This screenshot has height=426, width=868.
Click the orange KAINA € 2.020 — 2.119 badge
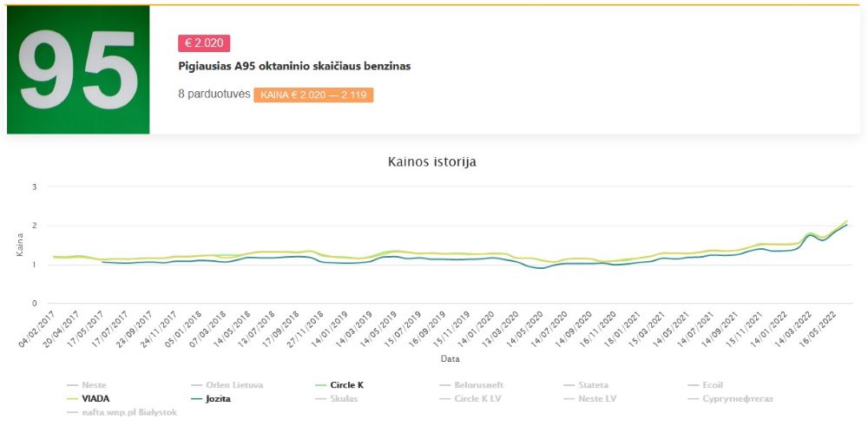[313, 95]
